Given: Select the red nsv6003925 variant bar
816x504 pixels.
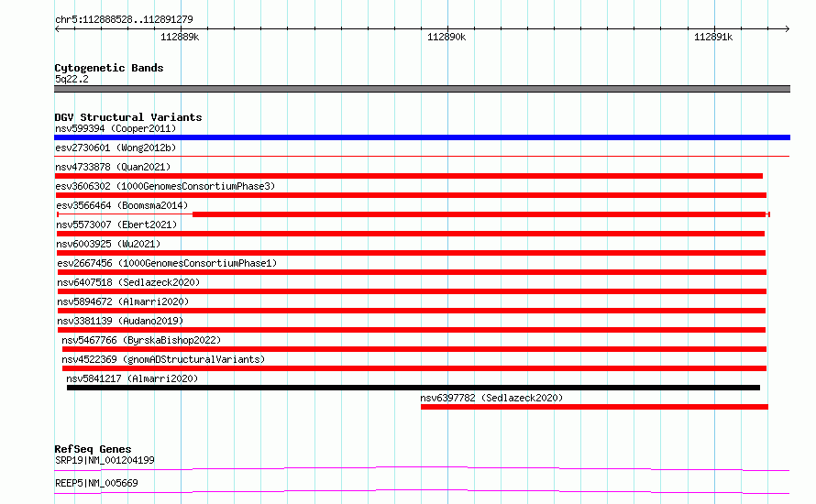Looking at the screenshot, I should (411, 253).
